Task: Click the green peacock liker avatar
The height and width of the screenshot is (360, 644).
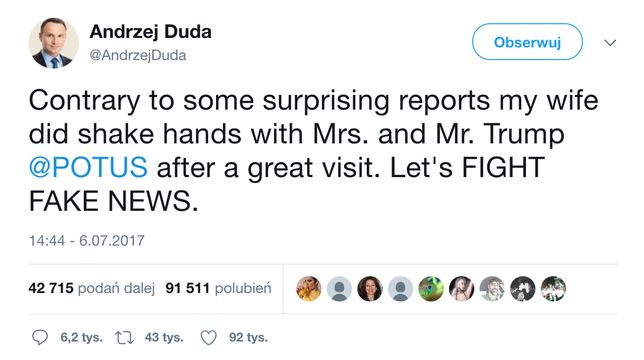Action: click(x=431, y=289)
